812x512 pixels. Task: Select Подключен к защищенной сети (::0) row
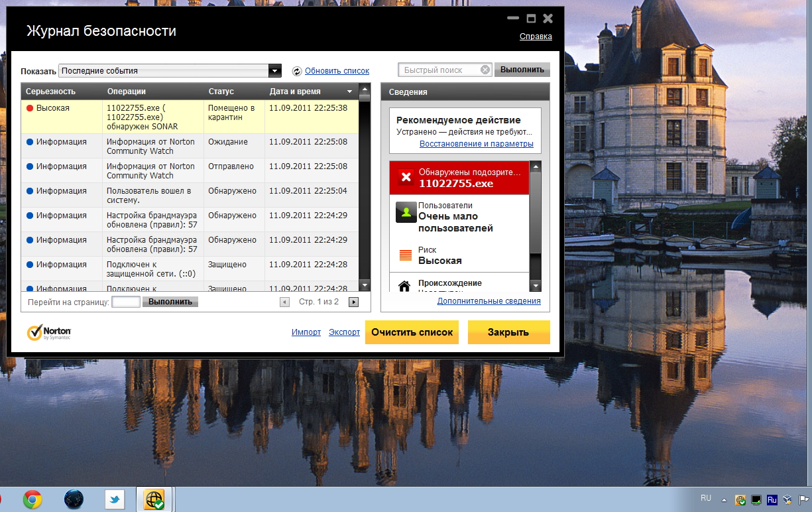[x=190, y=269]
